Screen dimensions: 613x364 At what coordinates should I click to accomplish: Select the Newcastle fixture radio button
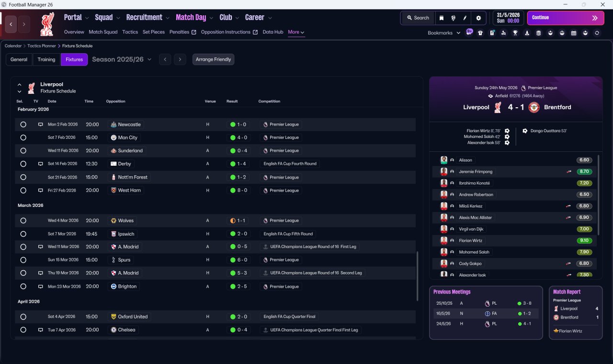(23, 125)
